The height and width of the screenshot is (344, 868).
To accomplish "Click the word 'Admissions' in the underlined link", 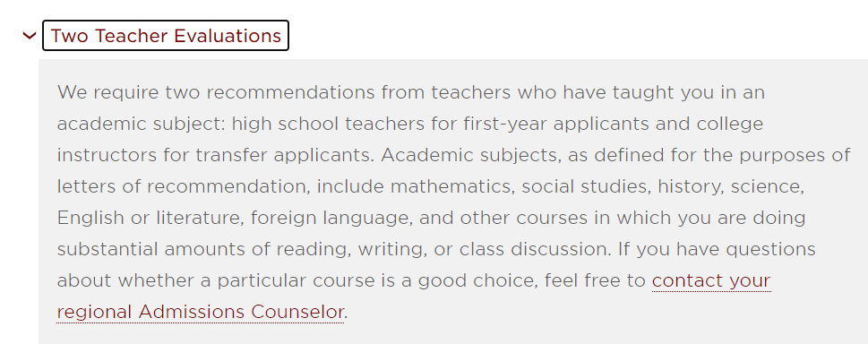I will click(192, 312).
